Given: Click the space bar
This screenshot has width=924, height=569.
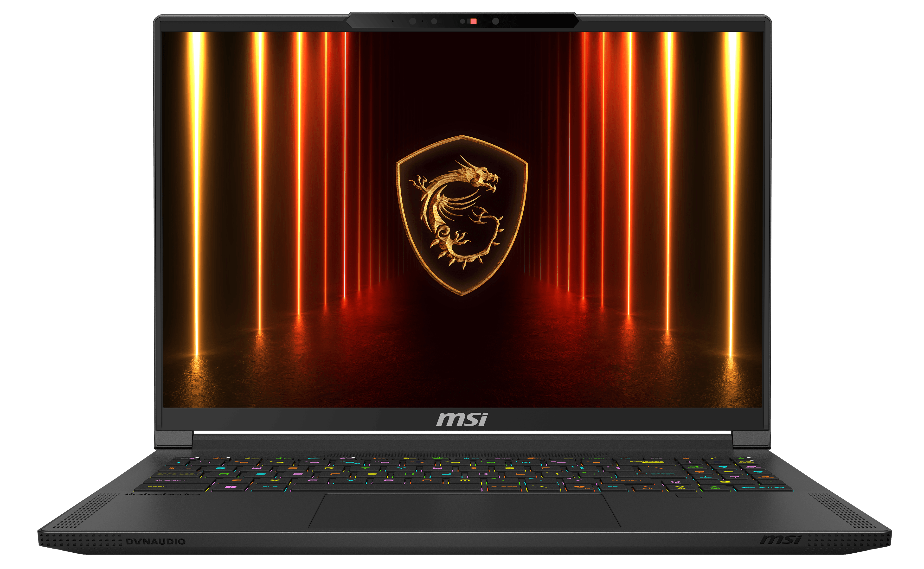Looking at the screenshot, I should [x=387, y=487].
